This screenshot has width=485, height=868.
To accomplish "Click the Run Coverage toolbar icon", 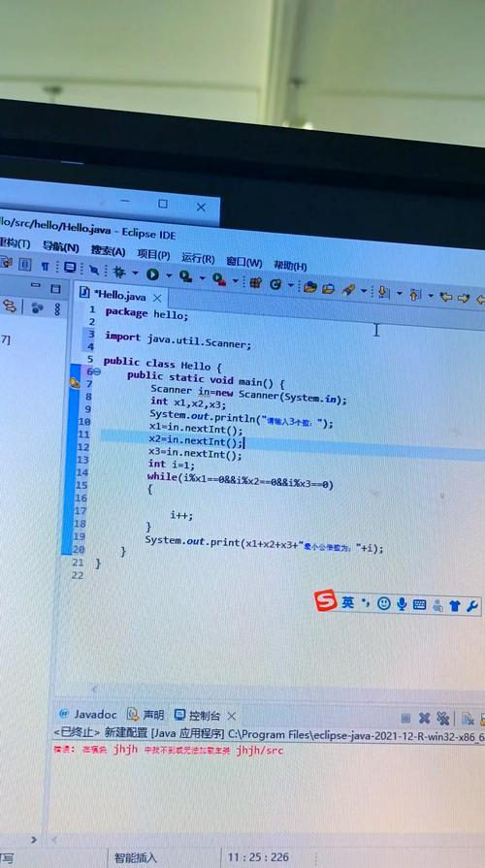I will point(185,276).
